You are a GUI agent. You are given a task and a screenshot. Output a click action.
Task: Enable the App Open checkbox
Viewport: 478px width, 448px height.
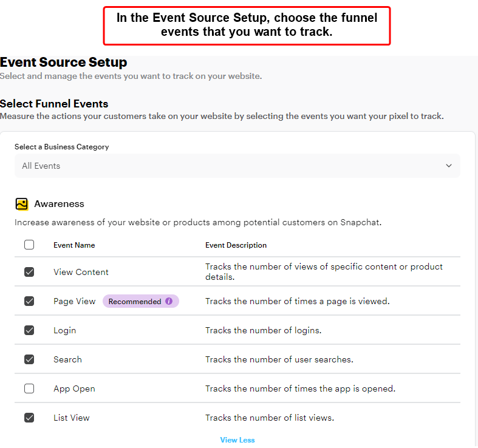(x=29, y=389)
